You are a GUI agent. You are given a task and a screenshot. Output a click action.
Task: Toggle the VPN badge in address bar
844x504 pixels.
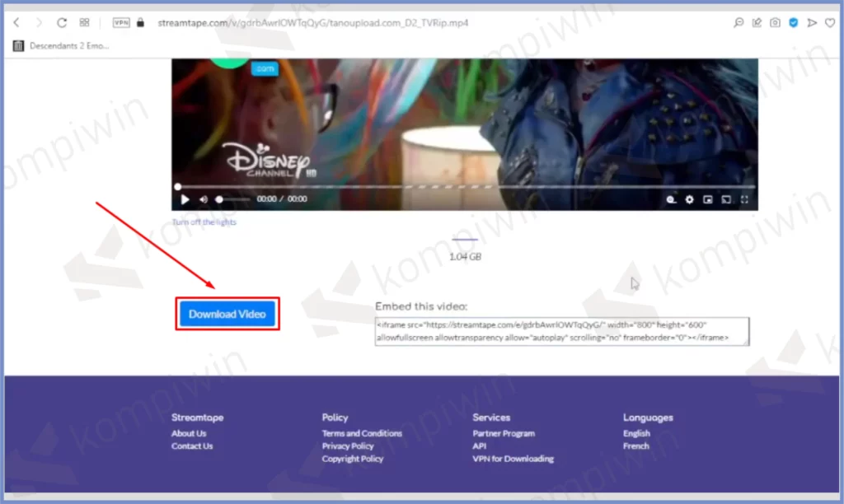click(x=121, y=23)
